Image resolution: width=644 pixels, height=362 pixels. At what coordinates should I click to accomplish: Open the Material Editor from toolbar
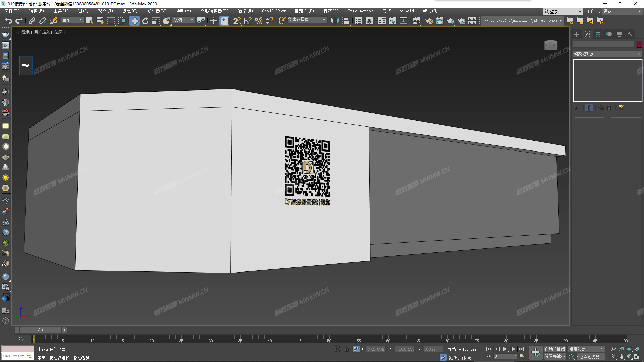click(416, 21)
